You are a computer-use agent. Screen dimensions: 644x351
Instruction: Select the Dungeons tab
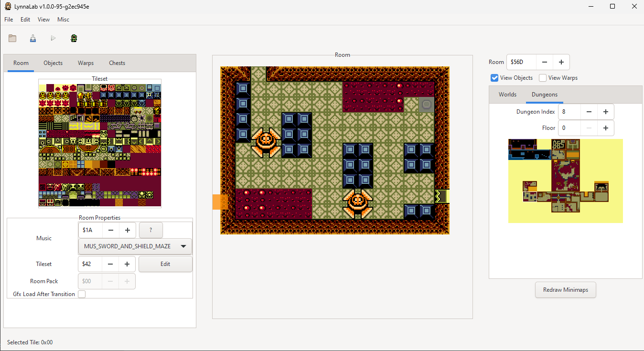point(545,95)
